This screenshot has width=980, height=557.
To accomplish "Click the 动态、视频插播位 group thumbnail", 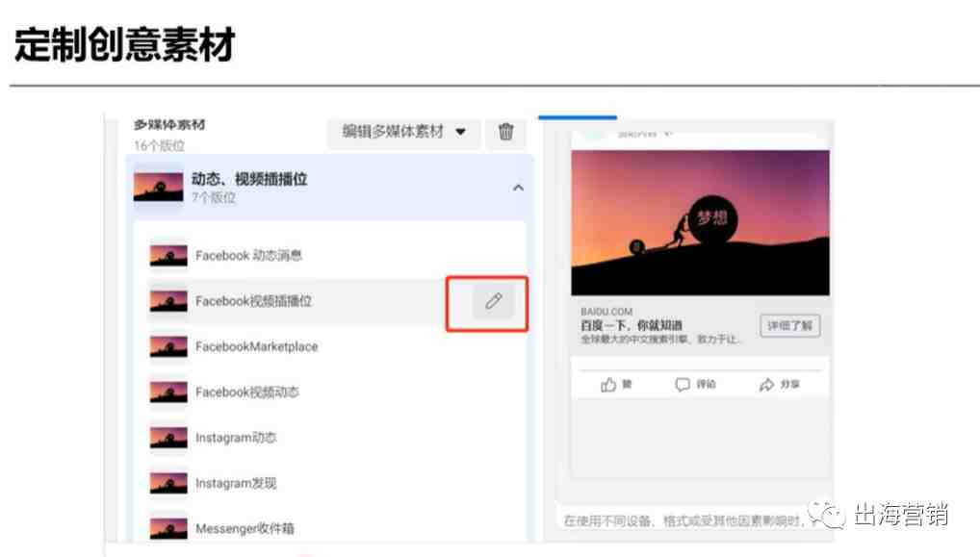I will 158,188.
